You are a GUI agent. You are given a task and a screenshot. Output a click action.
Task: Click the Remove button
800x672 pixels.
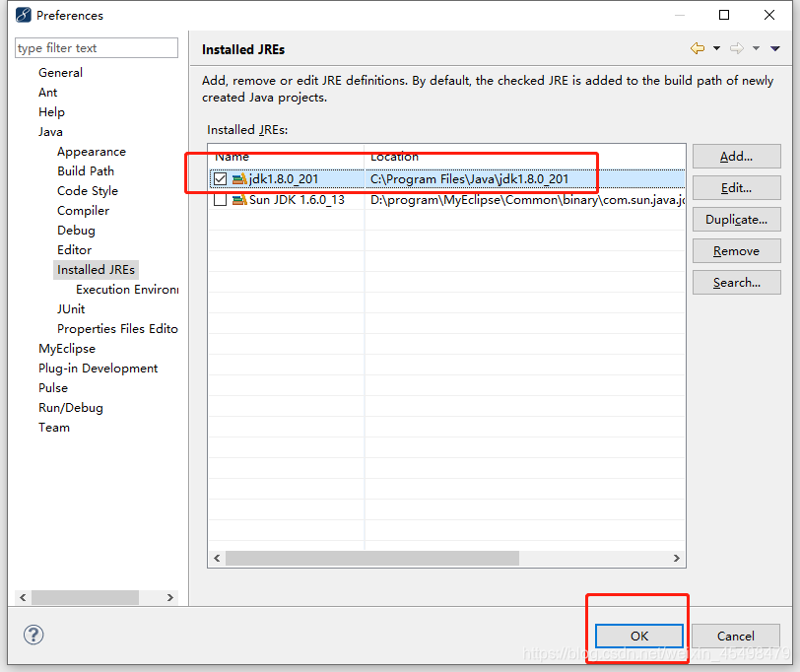click(736, 251)
